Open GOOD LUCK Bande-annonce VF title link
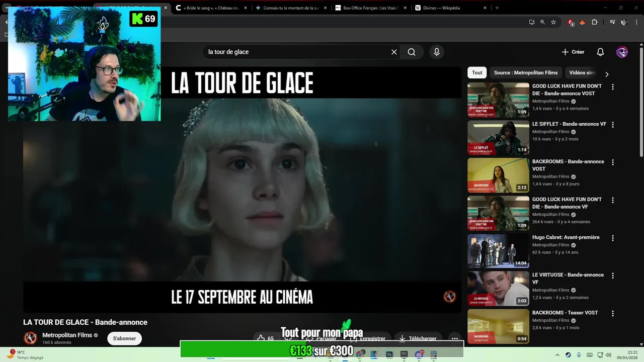Image resolution: width=644 pixels, height=362 pixels. pos(567,203)
